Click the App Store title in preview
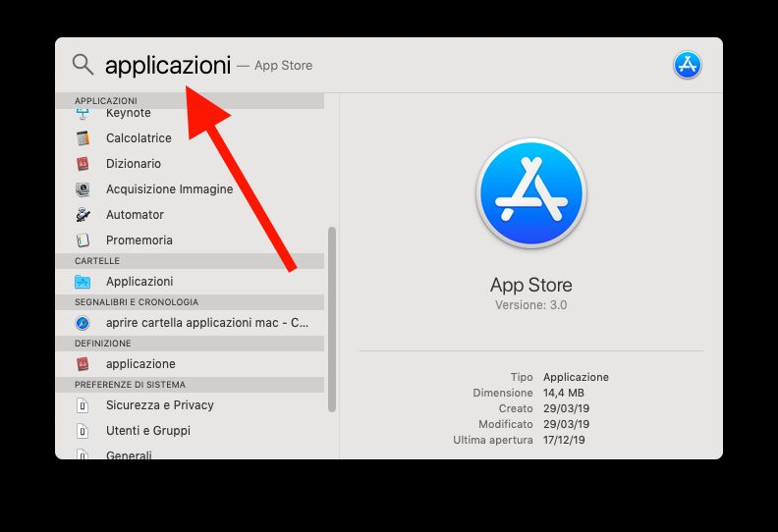778x532 pixels. tap(530, 285)
